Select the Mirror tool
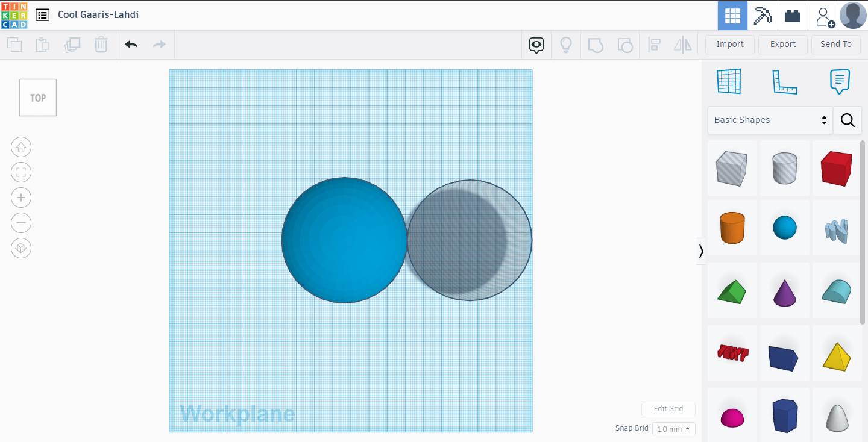The height and width of the screenshot is (442, 868). click(683, 45)
